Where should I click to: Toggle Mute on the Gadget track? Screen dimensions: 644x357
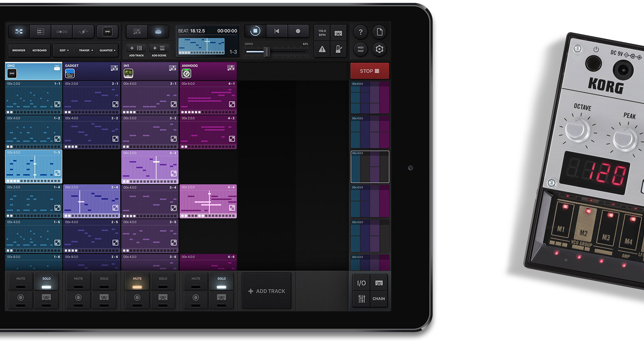[78, 282]
